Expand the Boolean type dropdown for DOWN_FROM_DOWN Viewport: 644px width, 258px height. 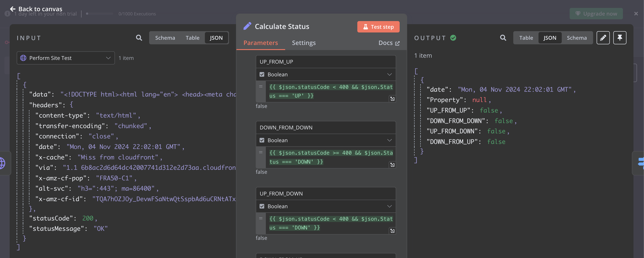coord(389,140)
